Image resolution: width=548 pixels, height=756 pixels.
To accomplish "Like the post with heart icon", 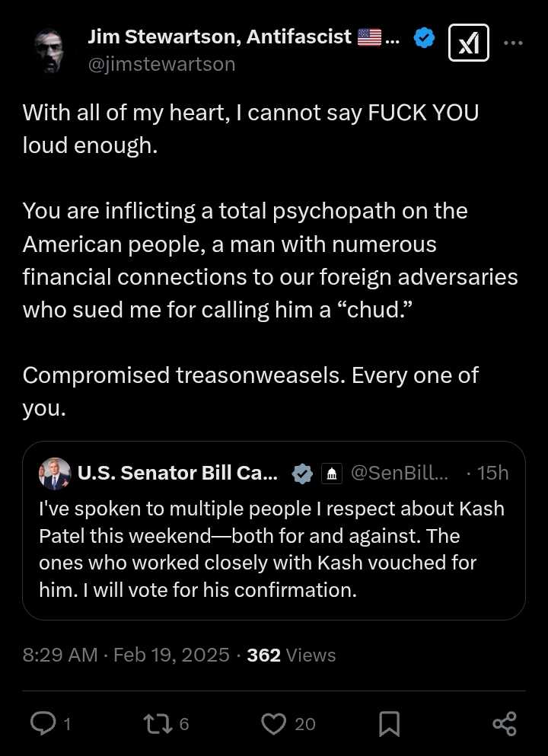I will pos(273,724).
